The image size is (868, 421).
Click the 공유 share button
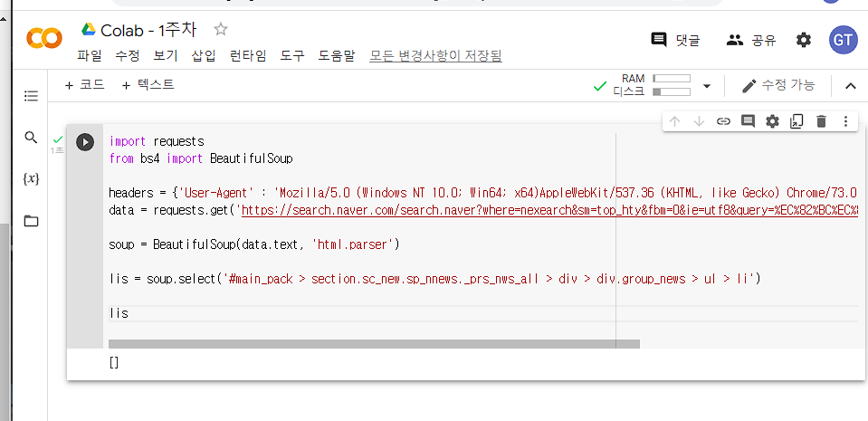[750, 40]
